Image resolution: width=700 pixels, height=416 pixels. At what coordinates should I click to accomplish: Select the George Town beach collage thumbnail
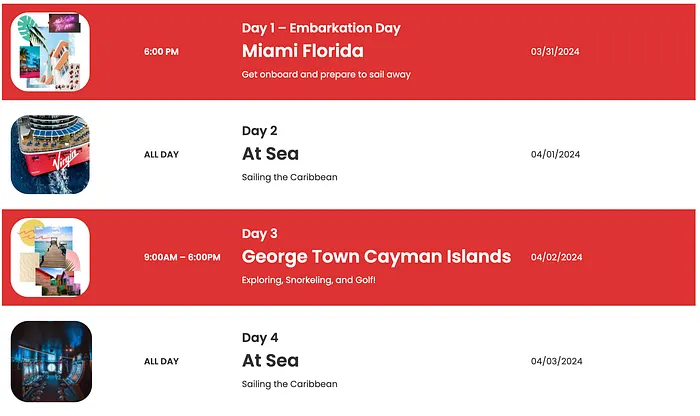point(50,257)
